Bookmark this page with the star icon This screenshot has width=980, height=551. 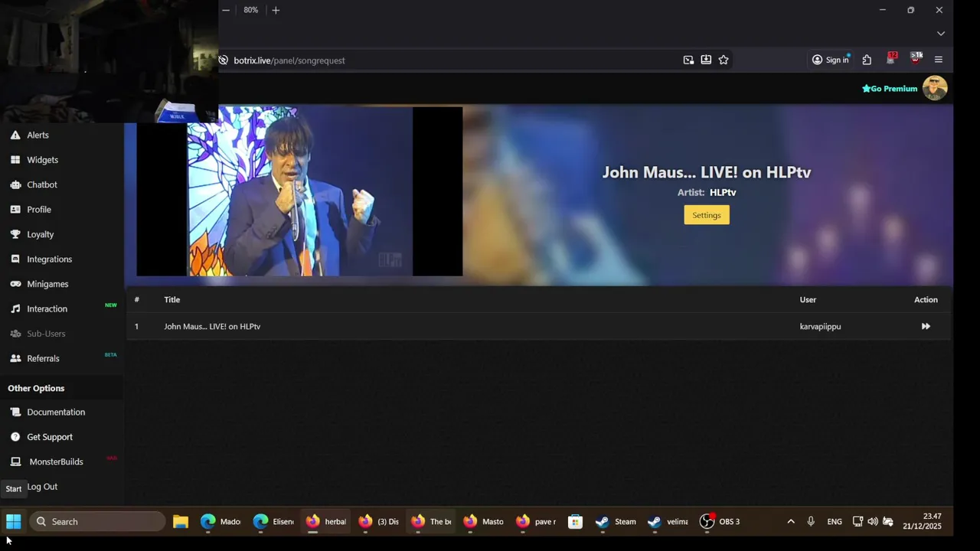click(x=724, y=60)
